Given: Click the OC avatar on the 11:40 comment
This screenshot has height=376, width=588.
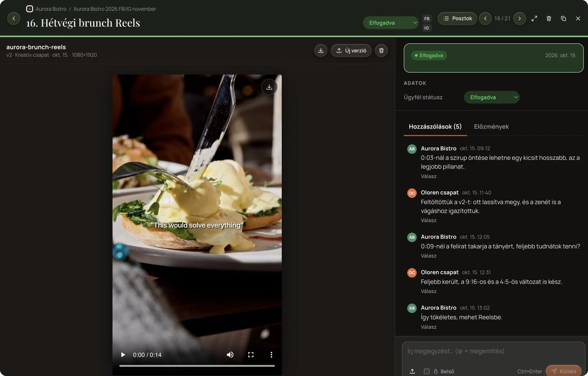Looking at the screenshot, I should pyautogui.click(x=412, y=193).
